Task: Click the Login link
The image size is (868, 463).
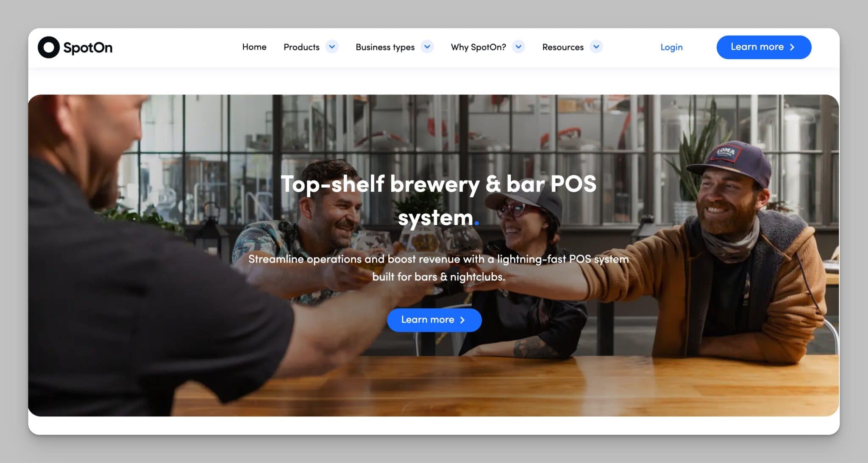Action: click(671, 47)
